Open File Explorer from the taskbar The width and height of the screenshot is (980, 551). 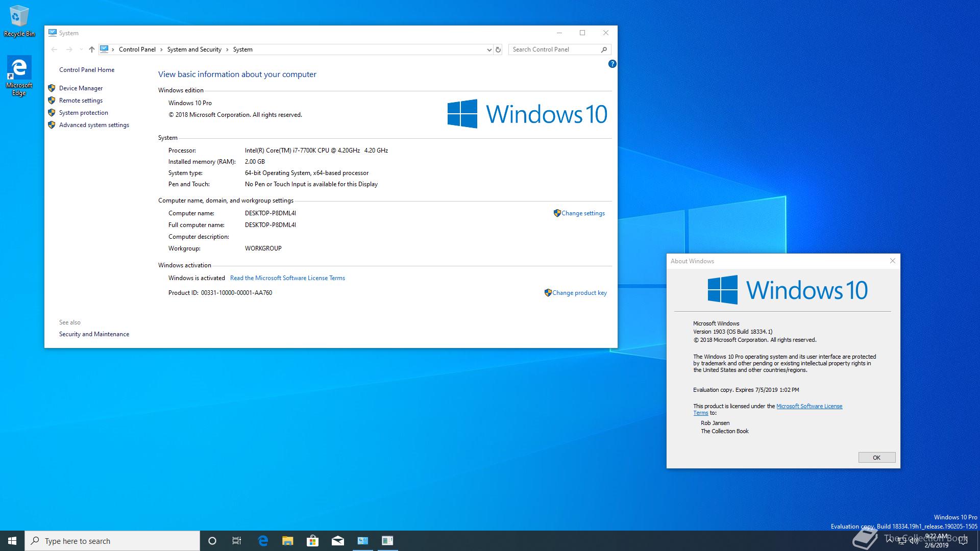coord(288,541)
